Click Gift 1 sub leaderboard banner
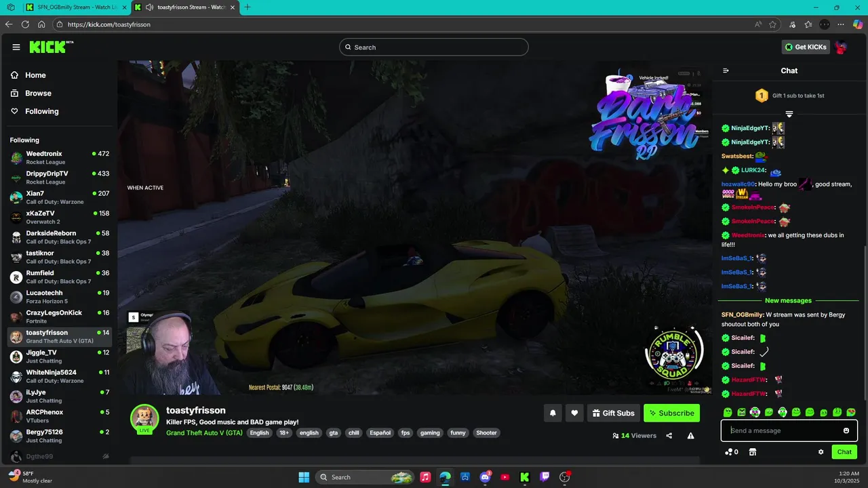868x488 pixels. click(789, 96)
